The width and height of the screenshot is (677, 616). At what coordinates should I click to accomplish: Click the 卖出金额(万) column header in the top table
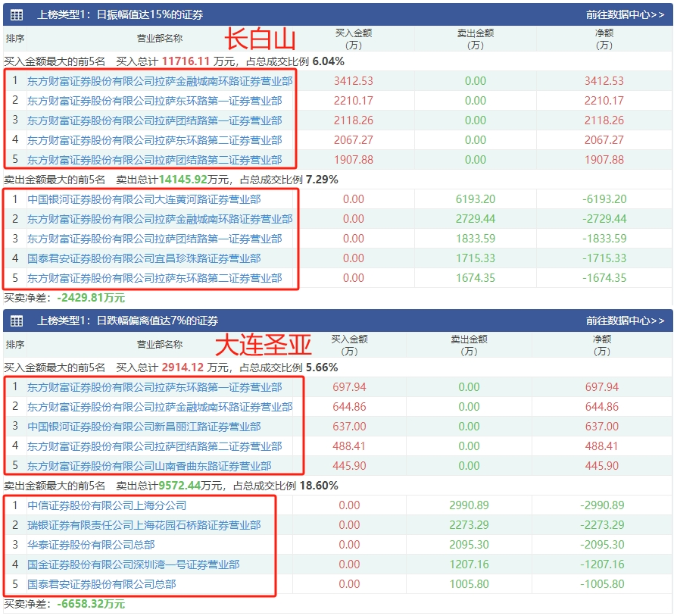[476, 39]
